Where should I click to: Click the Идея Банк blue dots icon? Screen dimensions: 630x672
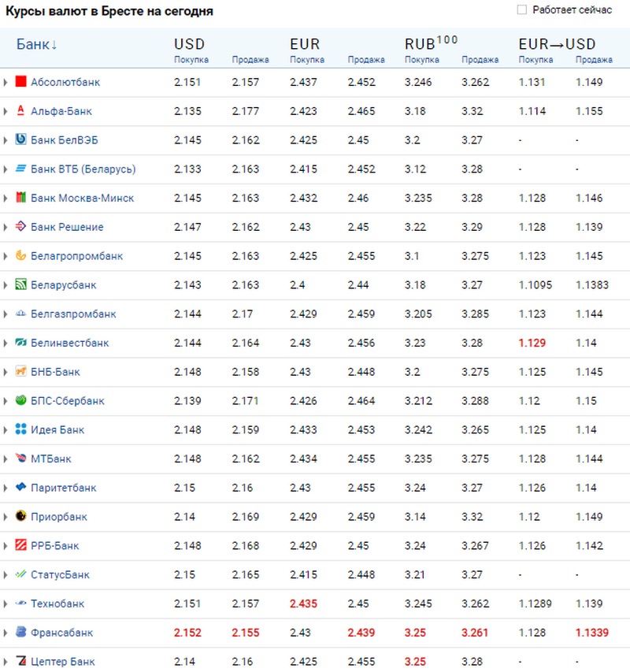pyautogui.click(x=21, y=430)
